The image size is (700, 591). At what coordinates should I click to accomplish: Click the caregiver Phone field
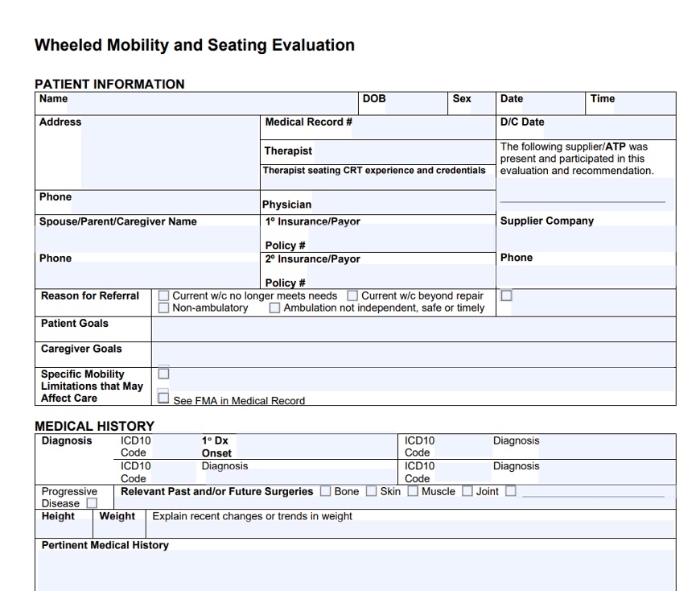147,275
